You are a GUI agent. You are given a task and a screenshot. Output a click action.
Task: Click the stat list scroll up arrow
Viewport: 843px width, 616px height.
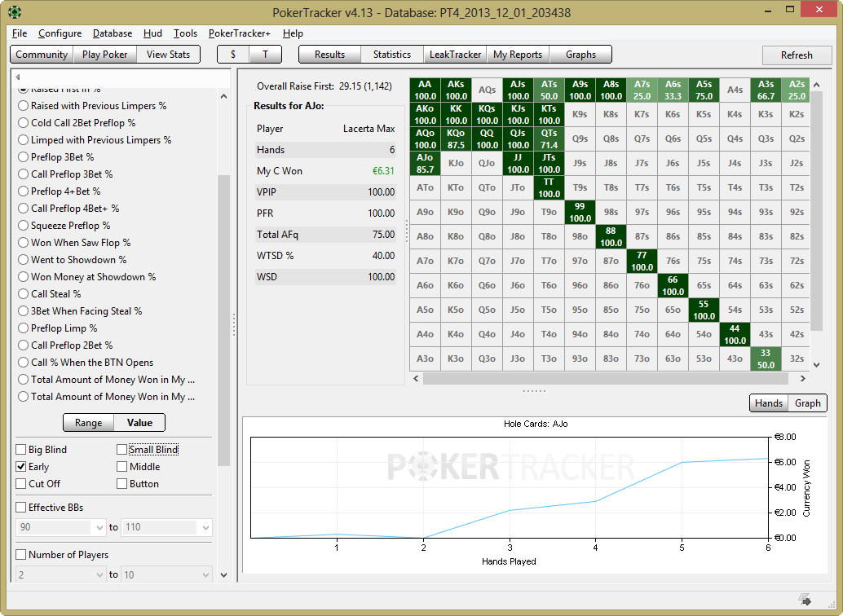[223, 96]
